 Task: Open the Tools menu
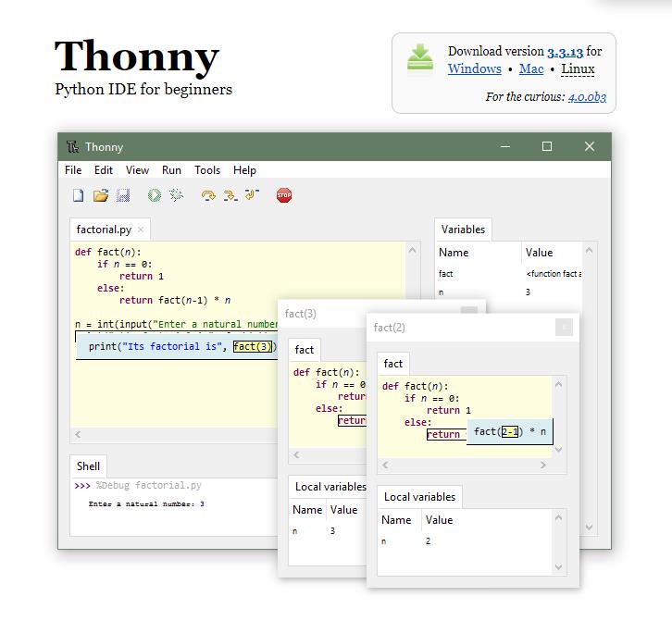pos(207,170)
